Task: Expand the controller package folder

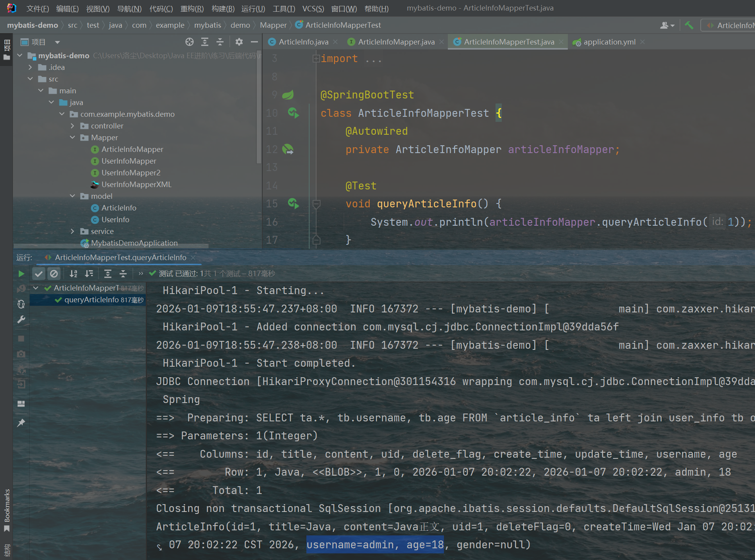Action: (x=72, y=126)
